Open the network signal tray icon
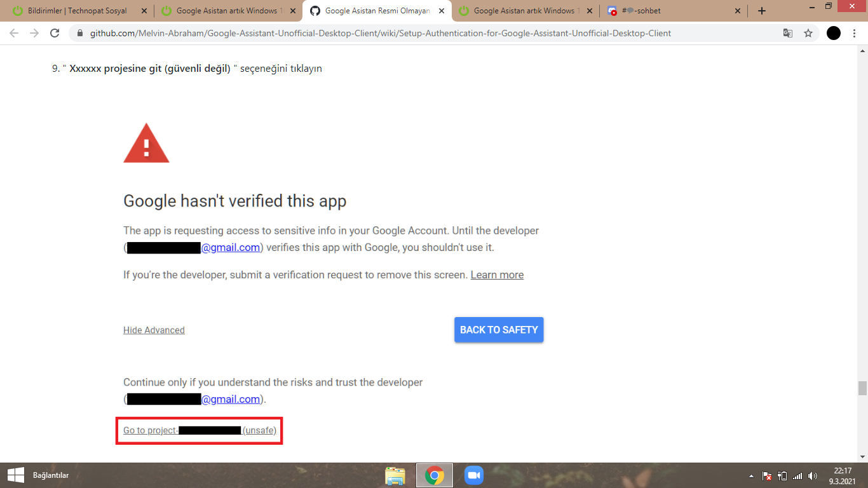 tap(797, 476)
